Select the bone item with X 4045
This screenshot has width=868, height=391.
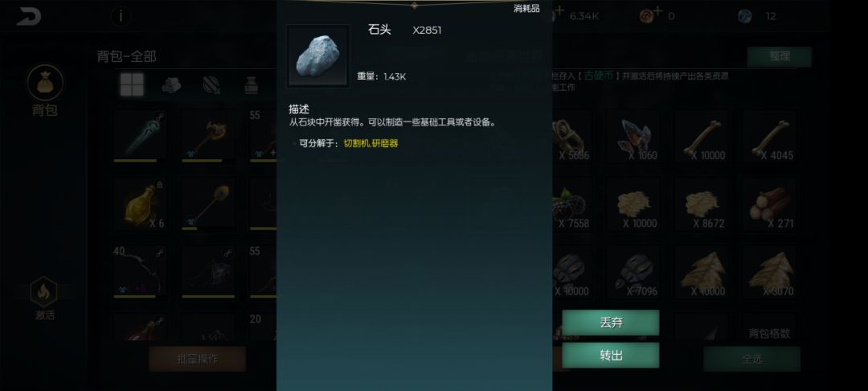click(771, 136)
